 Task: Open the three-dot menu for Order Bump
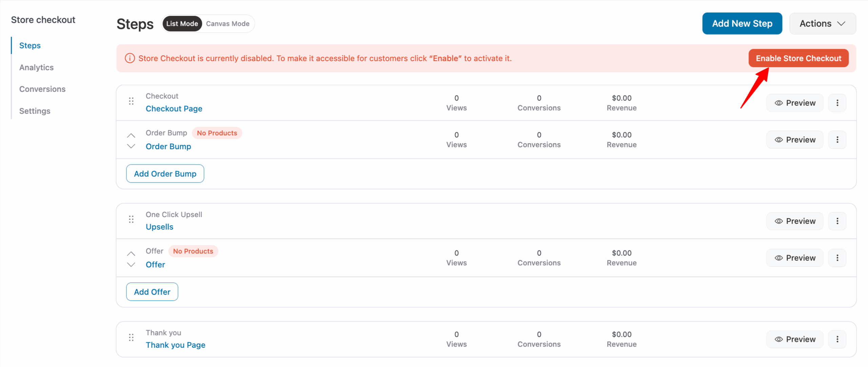pos(837,140)
